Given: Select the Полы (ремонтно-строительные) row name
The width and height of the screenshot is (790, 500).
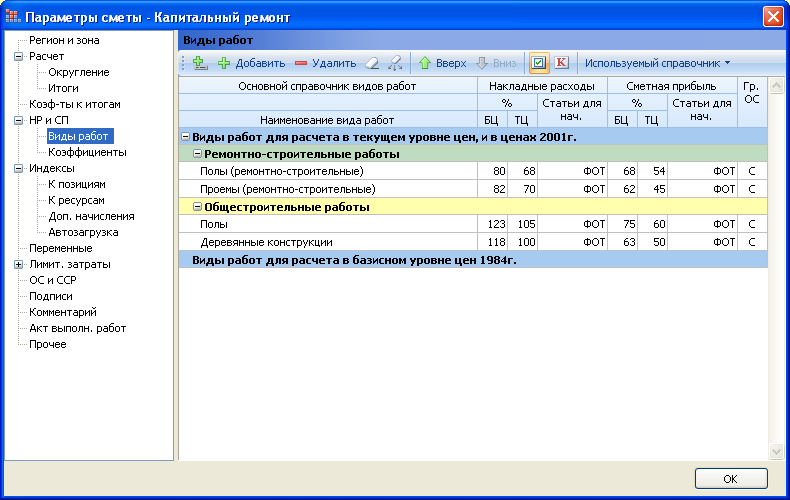Looking at the screenshot, I should pyautogui.click(x=282, y=171).
